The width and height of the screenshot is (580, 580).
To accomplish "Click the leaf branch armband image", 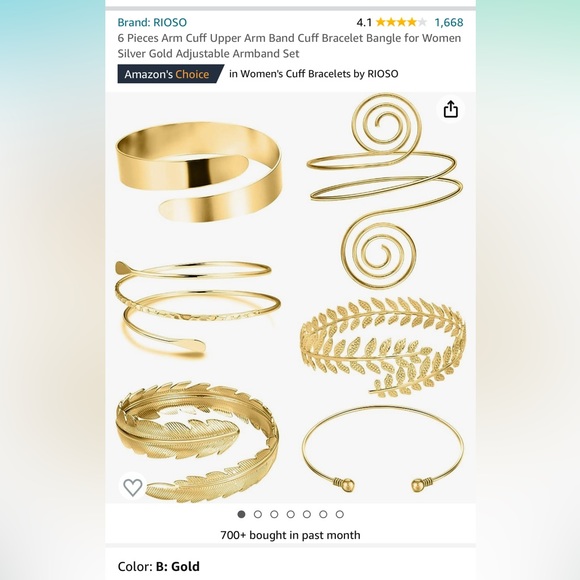I will tap(383, 347).
